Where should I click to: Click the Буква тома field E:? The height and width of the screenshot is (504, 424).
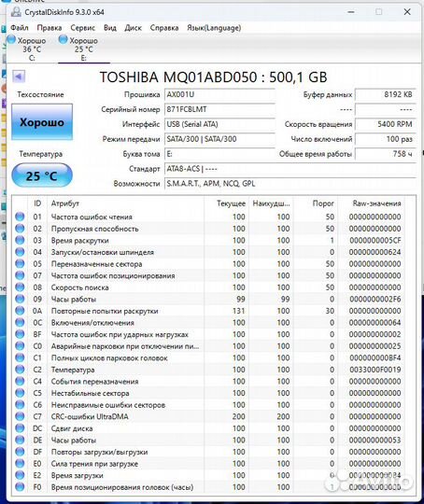(x=219, y=154)
